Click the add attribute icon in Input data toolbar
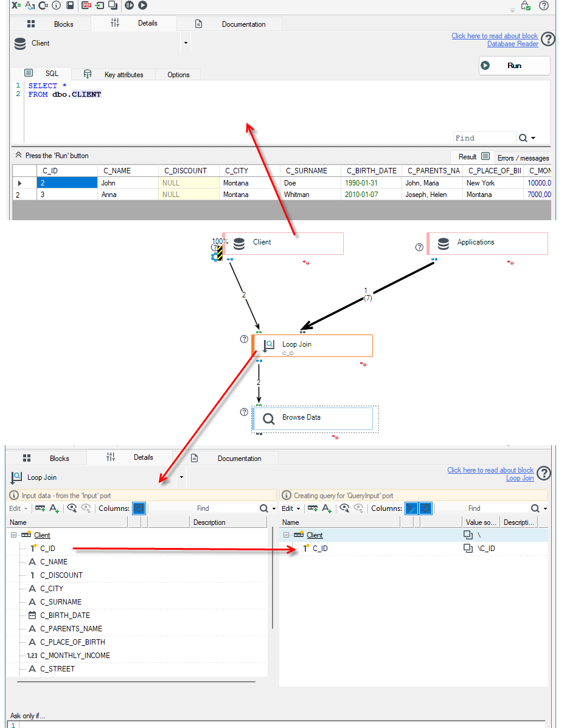 coord(40,508)
